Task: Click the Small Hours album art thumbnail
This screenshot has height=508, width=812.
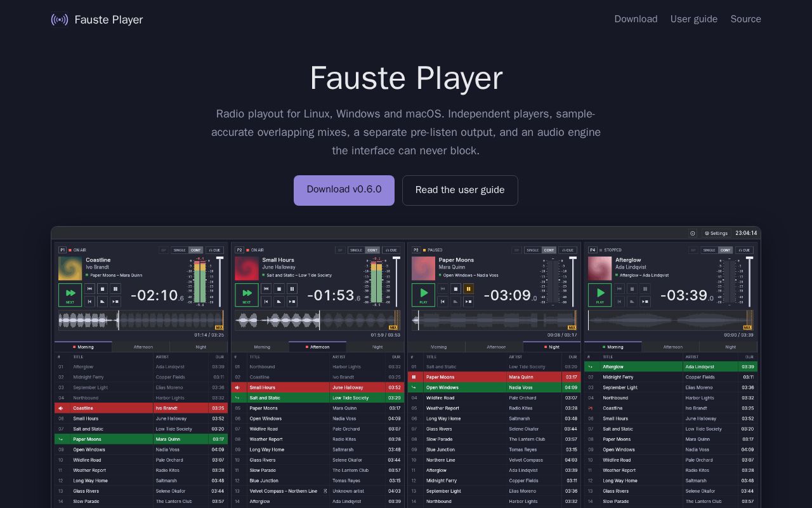Action: [247, 269]
